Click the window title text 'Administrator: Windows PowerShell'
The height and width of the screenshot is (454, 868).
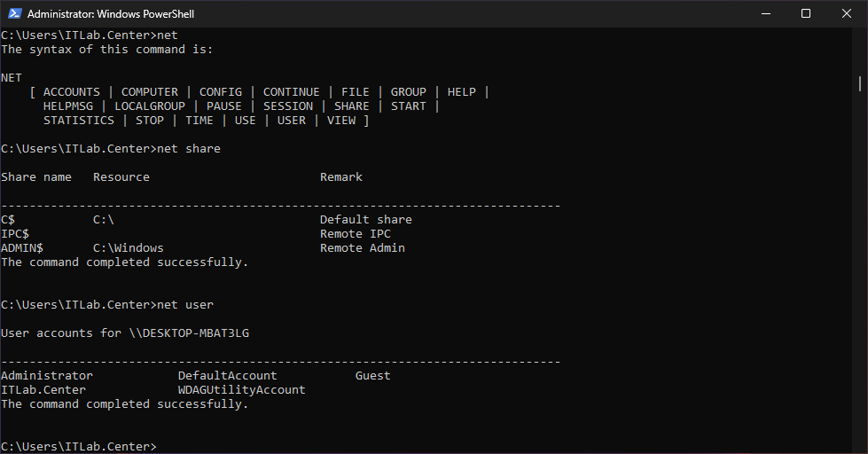(x=111, y=14)
